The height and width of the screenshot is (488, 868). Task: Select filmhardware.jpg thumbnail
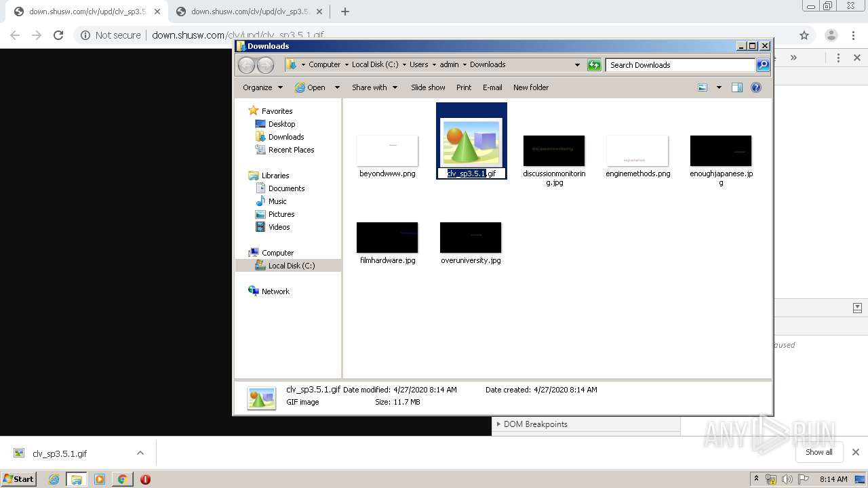click(387, 237)
